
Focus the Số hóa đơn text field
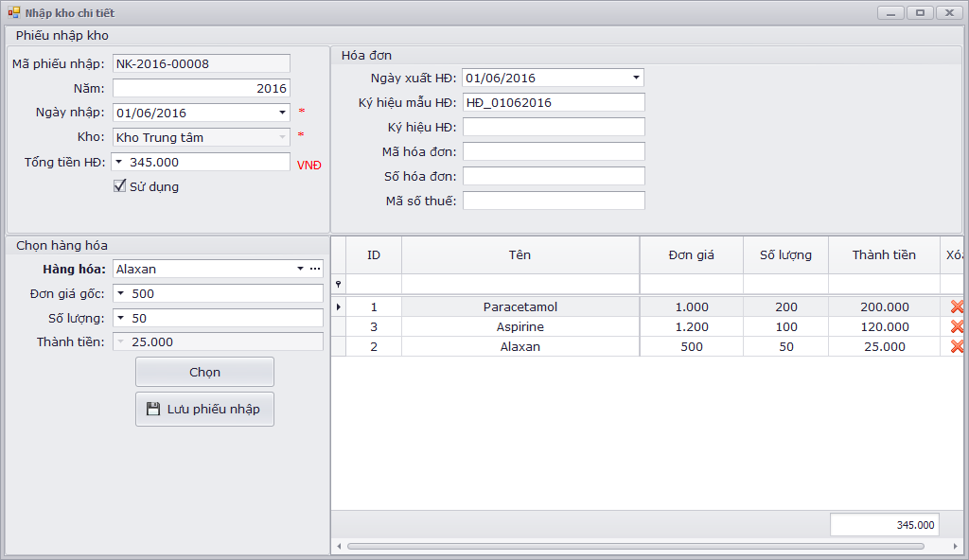click(x=554, y=176)
